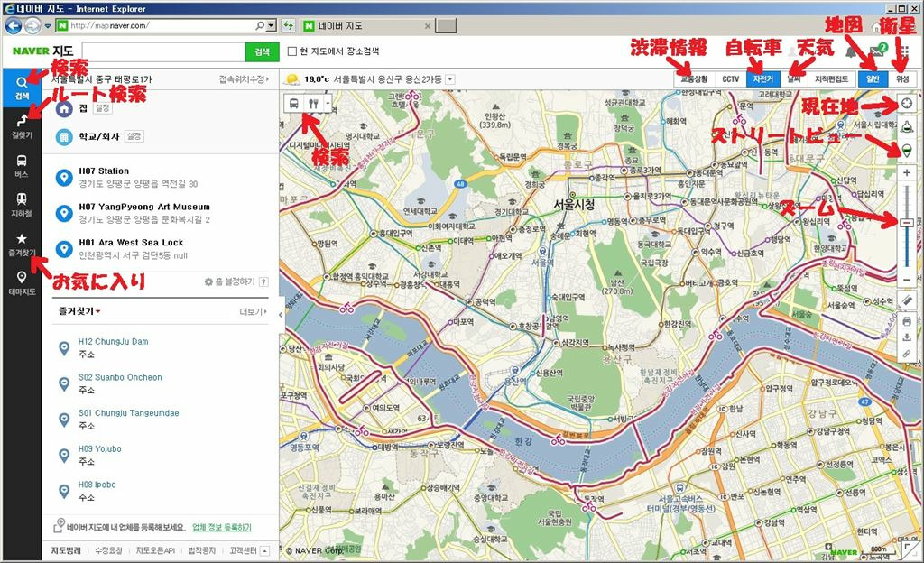Switch to 위성 satellite map view
Screen dimensions: 924x563
coord(902,78)
